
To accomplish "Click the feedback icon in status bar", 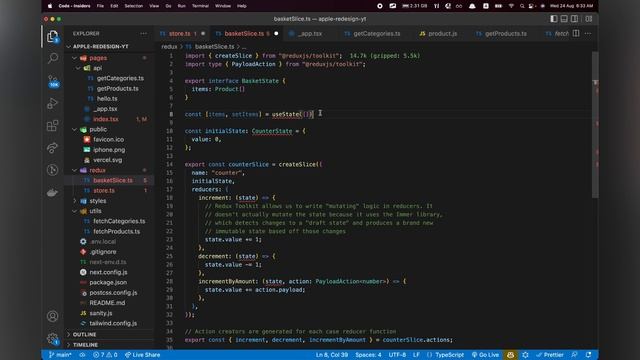I will click(x=574, y=355).
